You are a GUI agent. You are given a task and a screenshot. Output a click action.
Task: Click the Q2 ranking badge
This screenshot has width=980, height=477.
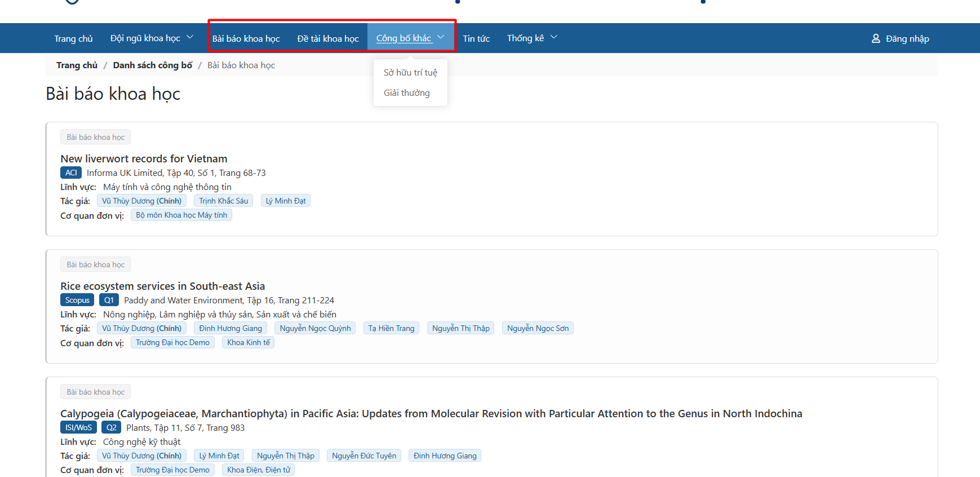(x=112, y=428)
